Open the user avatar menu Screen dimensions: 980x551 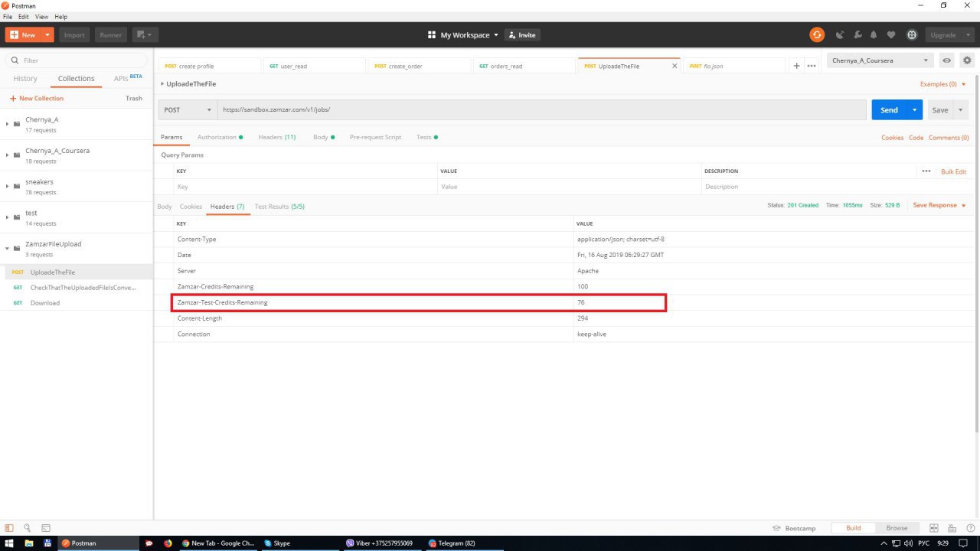click(x=912, y=35)
